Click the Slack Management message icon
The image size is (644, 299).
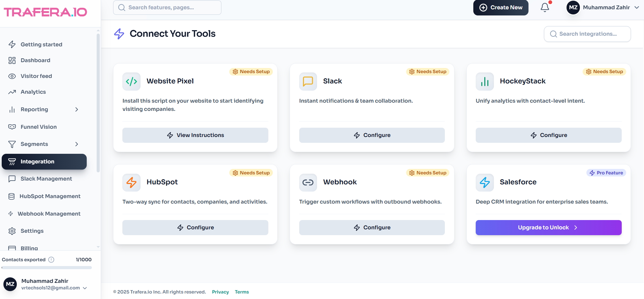pos(12,179)
